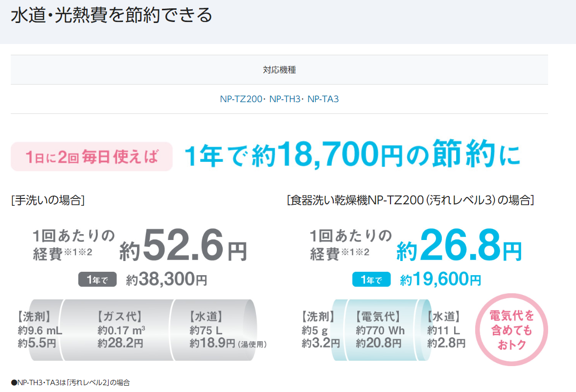Open the NP-TA3 model link

[323, 99]
